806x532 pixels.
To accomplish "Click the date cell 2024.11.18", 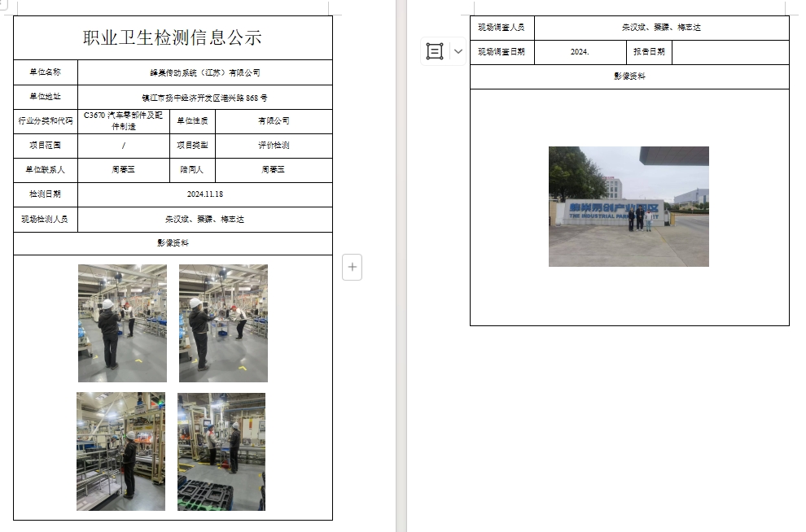I will (205, 194).
